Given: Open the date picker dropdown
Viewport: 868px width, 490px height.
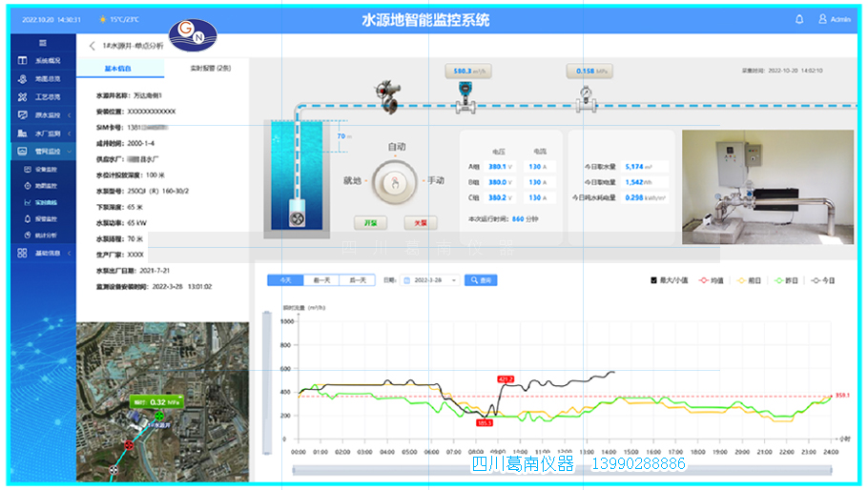Looking at the screenshot, I should (431, 280).
